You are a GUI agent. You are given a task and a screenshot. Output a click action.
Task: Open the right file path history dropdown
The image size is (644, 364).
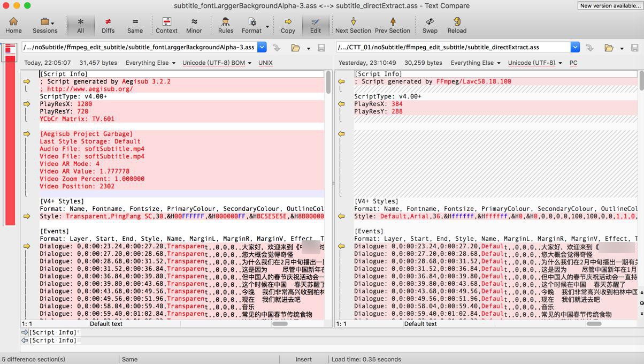click(575, 47)
